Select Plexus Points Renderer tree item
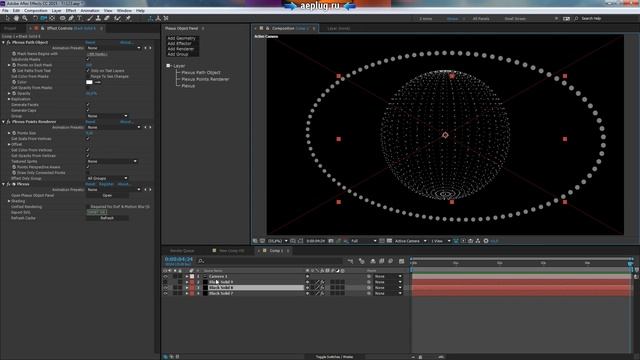The image size is (640, 360). [205, 79]
